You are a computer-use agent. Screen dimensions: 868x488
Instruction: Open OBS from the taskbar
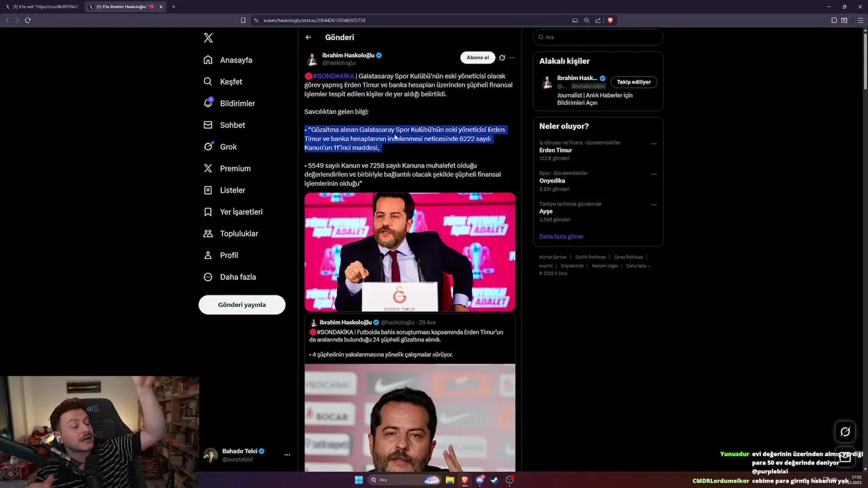509,480
